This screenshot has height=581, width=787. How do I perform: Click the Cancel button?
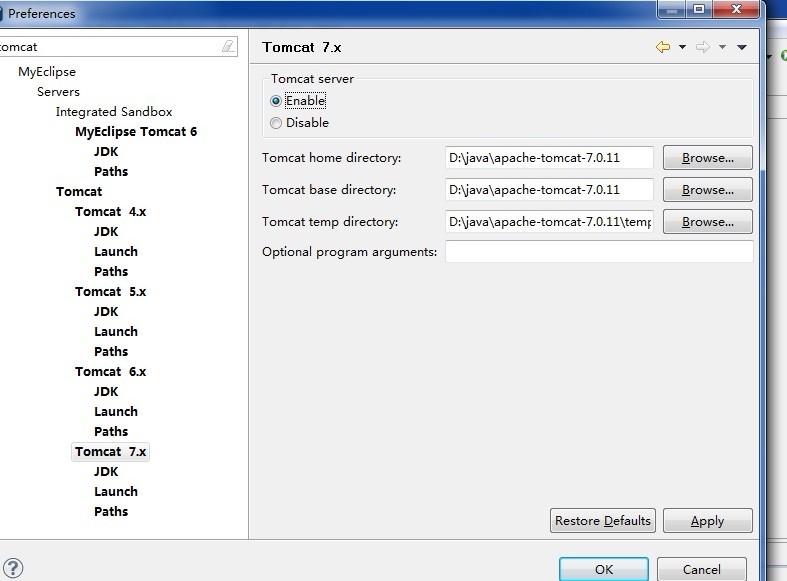point(702,569)
